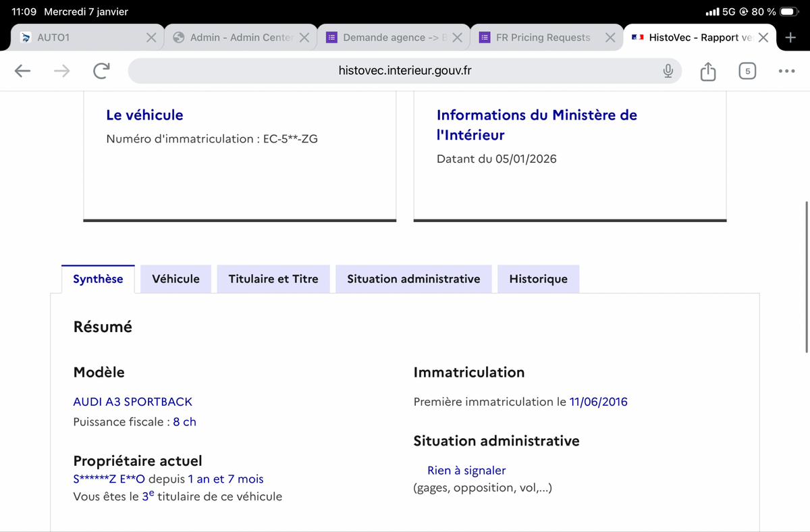This screenshot has width=810, height=532.
Task: Reload the HistoVec page
Action: click(101, 71)
